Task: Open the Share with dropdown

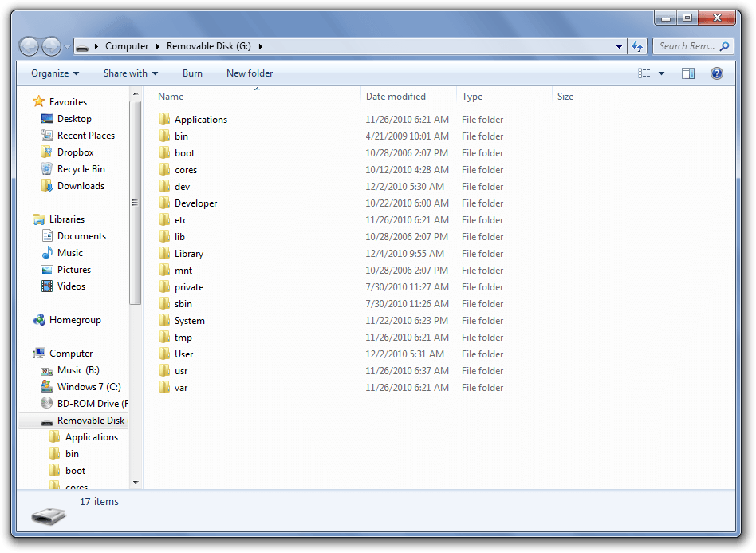Action: tap(131, 73)
